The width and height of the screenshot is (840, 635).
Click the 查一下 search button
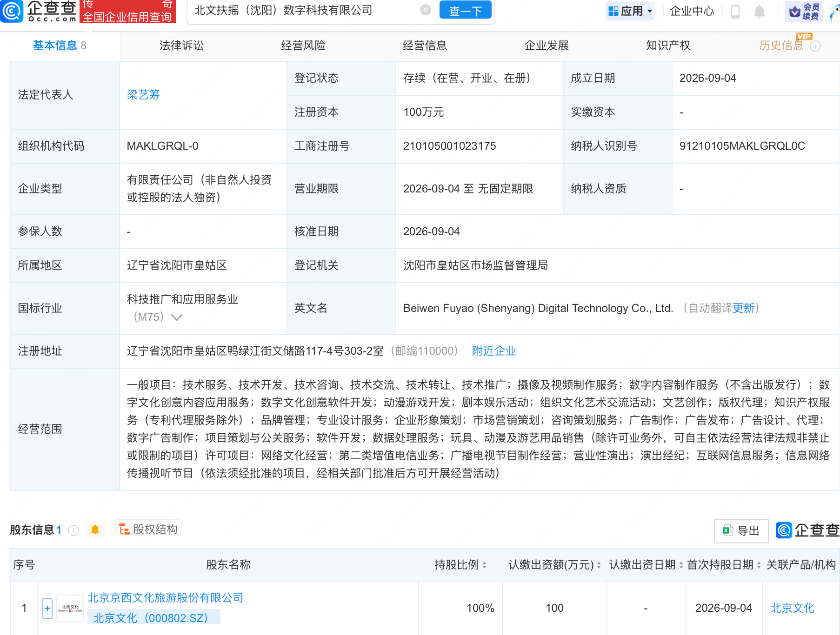(465, 11)
